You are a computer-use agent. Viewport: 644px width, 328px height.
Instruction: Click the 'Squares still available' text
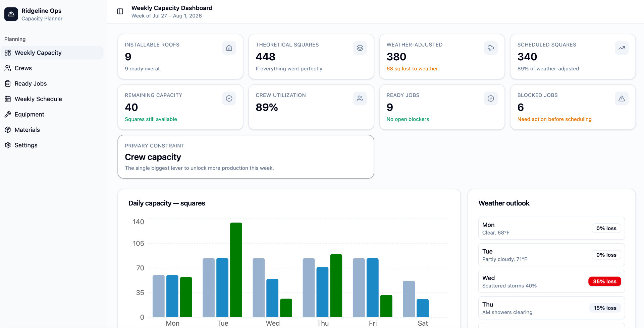151,119
